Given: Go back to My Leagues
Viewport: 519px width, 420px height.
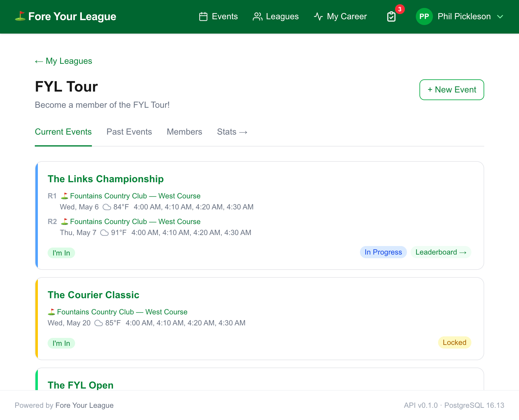Looking at the screenshot, I should (64, 61).
